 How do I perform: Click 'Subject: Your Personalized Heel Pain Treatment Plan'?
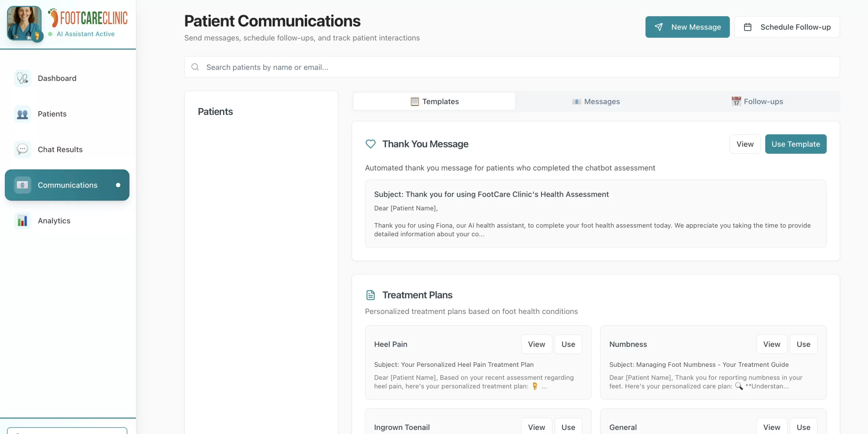(454, 364)
